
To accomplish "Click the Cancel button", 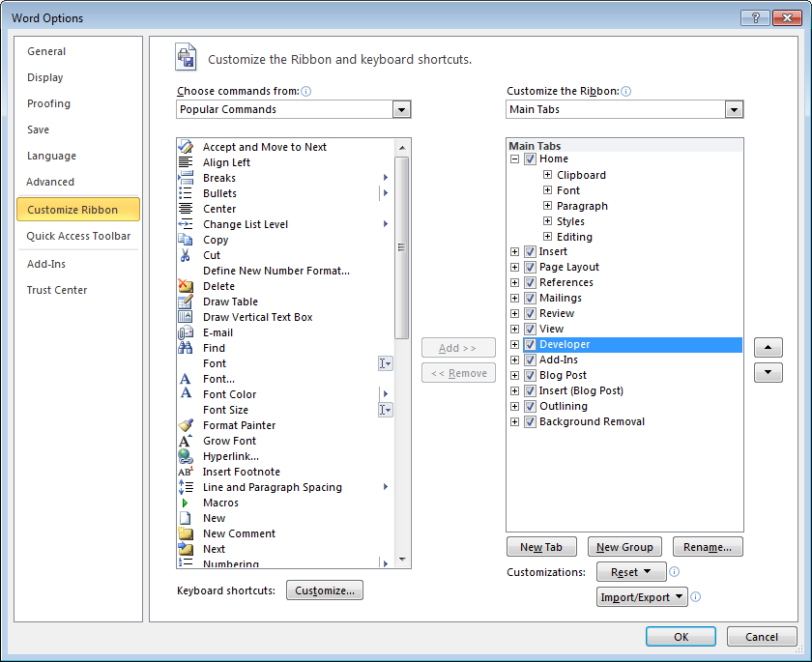I will pos(762,637).
